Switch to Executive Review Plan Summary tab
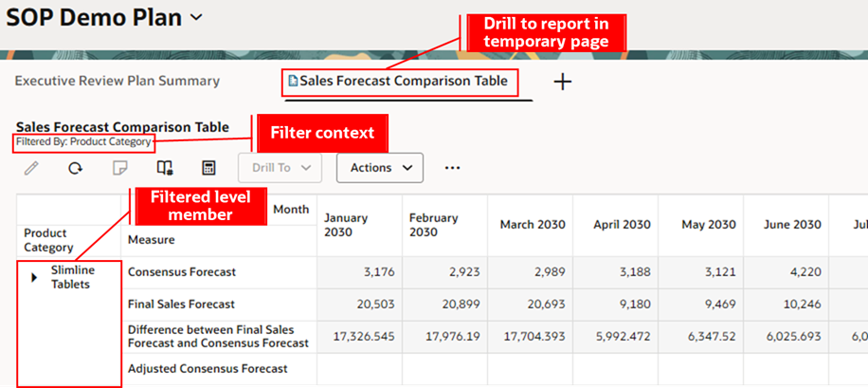868x388 pixels. pos(118,81)
